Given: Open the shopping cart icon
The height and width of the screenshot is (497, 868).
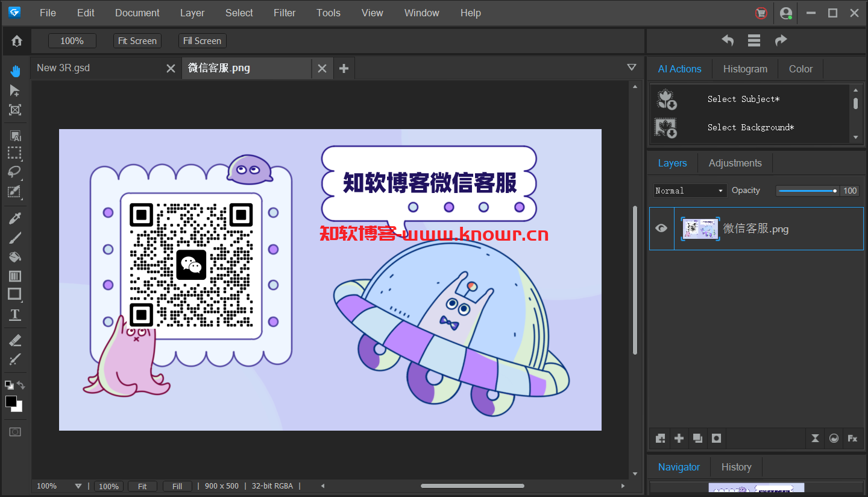Looking at the screenshot, I should tap(761, 13).
